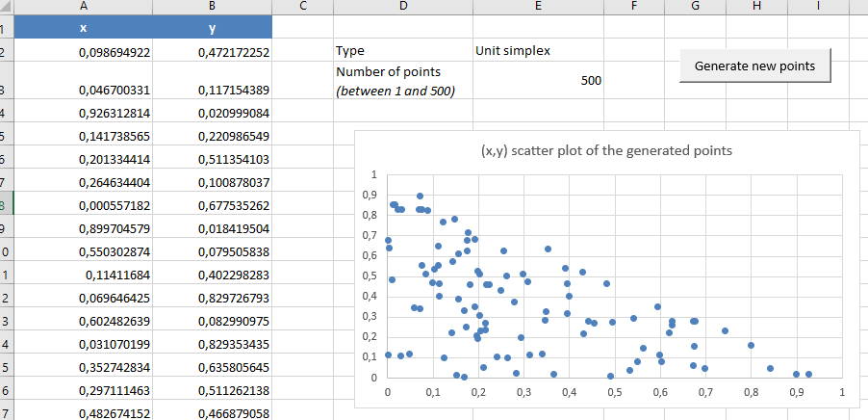The width and height of the screenshot is (868, 420).
Task: Select column C header
Action: tap(303, 6)
